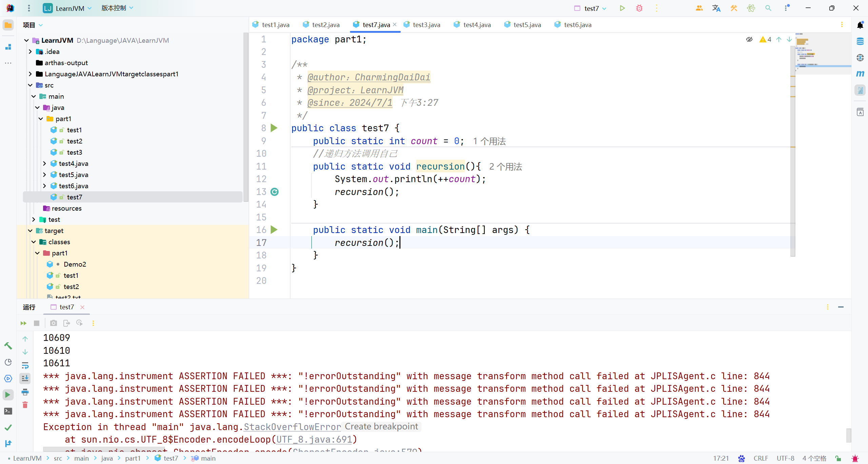Open the Git tool window icon
868x464 pixels.
pyautogui.click(x=8, y=443)
